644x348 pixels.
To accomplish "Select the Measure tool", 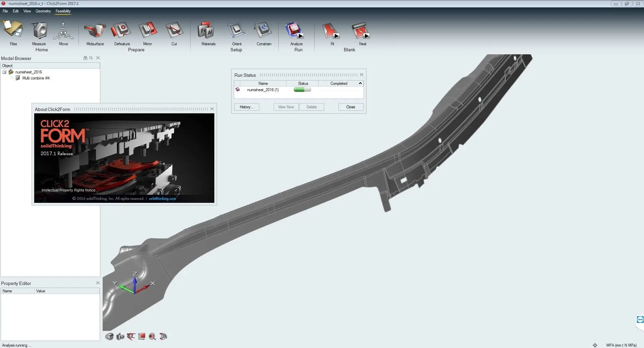I will 39,31.
